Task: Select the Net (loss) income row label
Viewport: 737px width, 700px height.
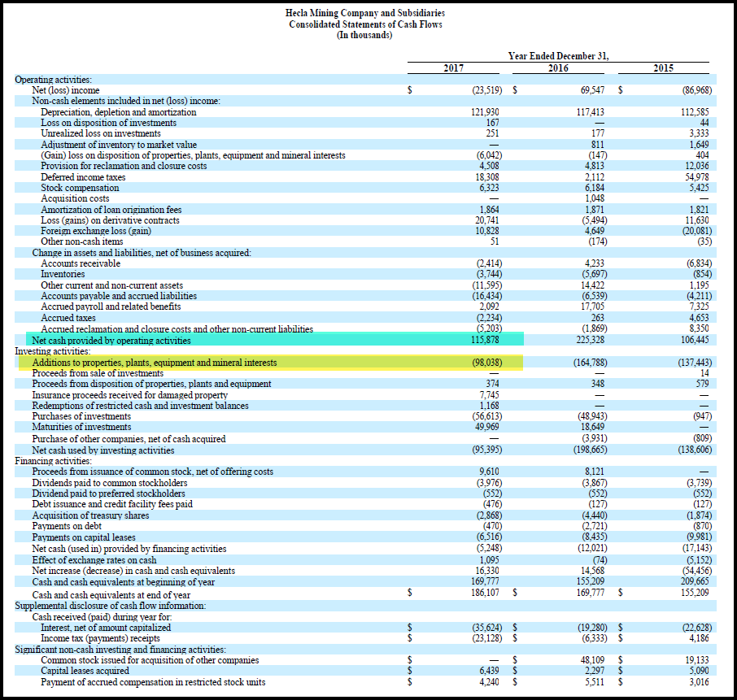Action: (x=66, y=90)
